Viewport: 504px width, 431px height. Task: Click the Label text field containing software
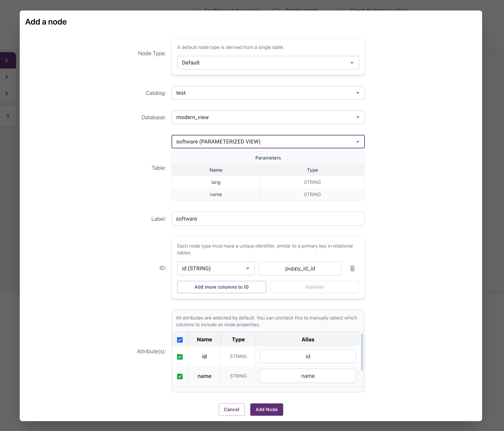[x=268, y=219]
